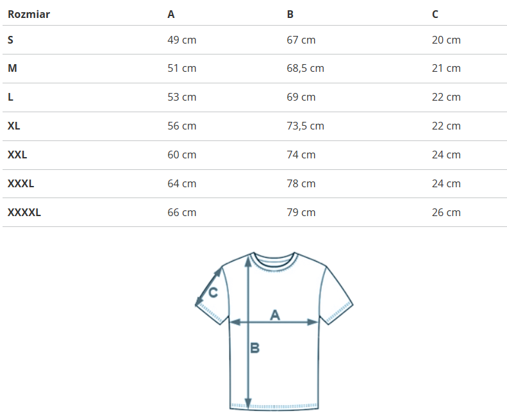Click the 73,5 cm value for size XL
The width and height of the screenshot is (507, 420).
click(x=305, y=126)
